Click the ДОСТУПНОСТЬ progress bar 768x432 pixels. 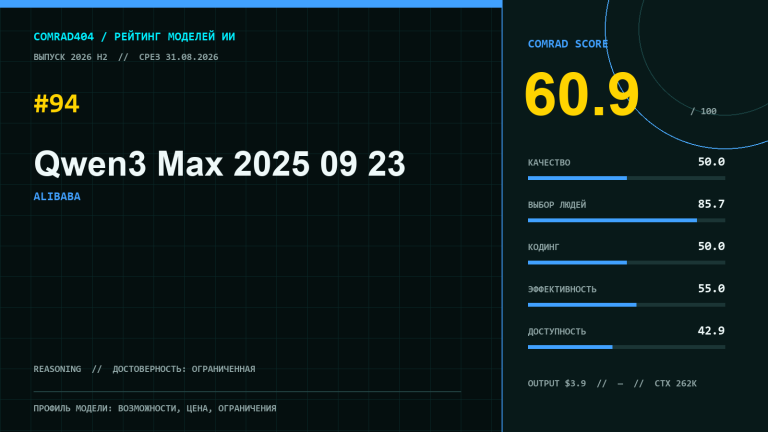tap(626, 347)
